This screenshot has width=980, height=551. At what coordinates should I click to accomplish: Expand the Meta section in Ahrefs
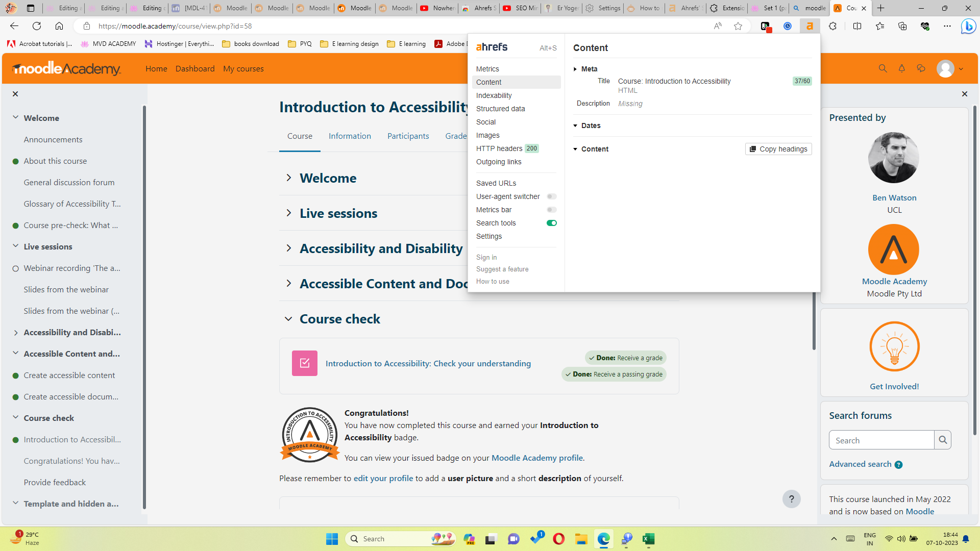point(575,69)
